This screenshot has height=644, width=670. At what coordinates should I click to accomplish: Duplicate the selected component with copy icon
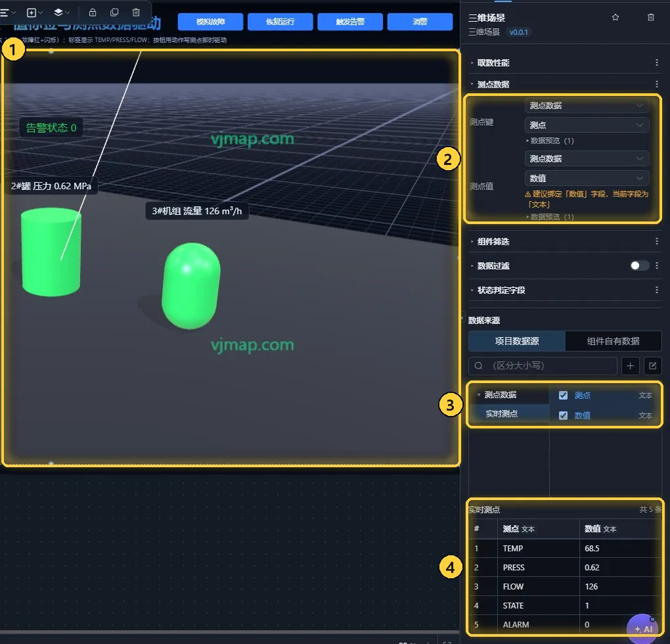114,12
